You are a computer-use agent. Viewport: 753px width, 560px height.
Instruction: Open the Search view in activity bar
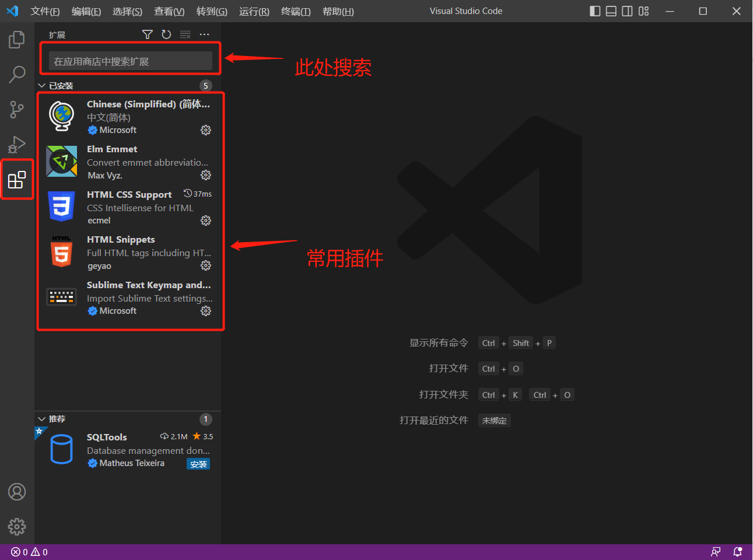click(x=17, y=74)
